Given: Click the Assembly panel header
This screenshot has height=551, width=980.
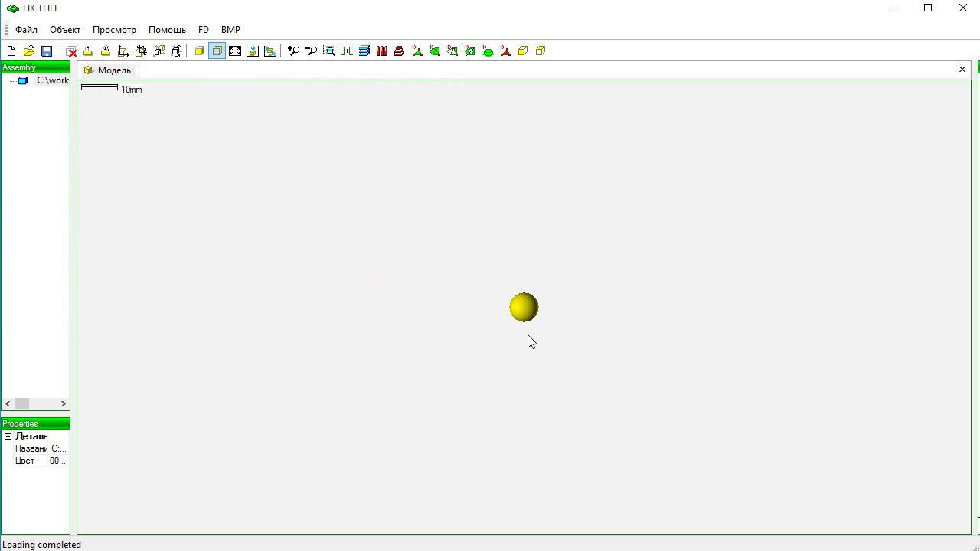Looking at the screenshot, I should [35, 67].
